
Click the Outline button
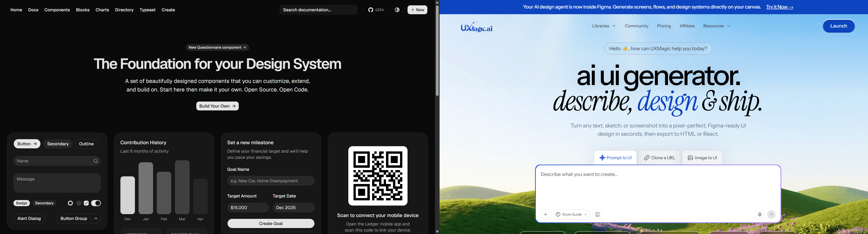point(86,144)
